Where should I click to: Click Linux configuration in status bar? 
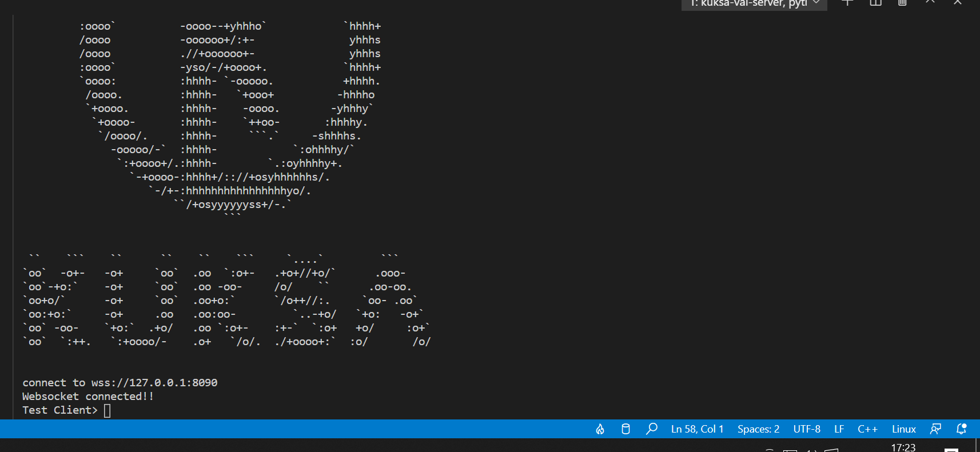click(x=903, y=429)
